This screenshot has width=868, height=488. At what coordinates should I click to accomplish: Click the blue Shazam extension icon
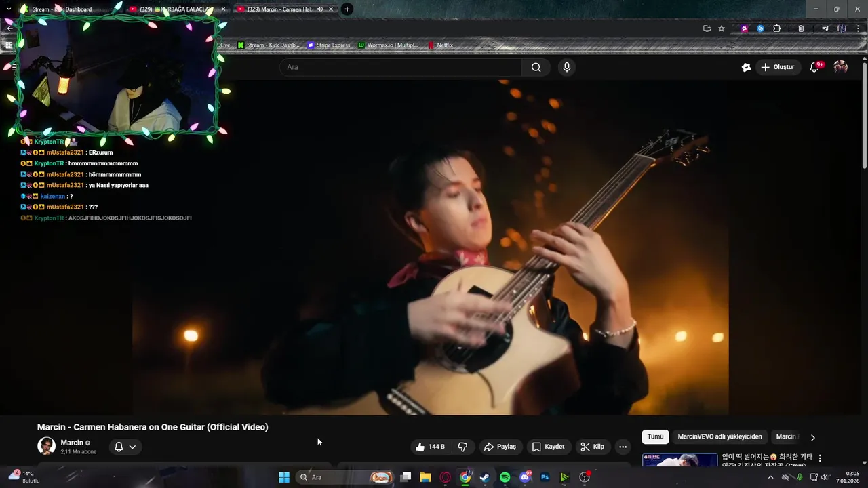click(x=760, y=28)
